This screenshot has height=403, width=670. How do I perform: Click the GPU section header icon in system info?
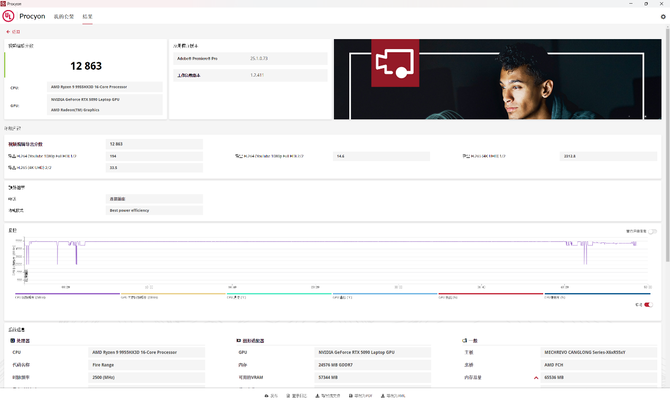point(235,340)
